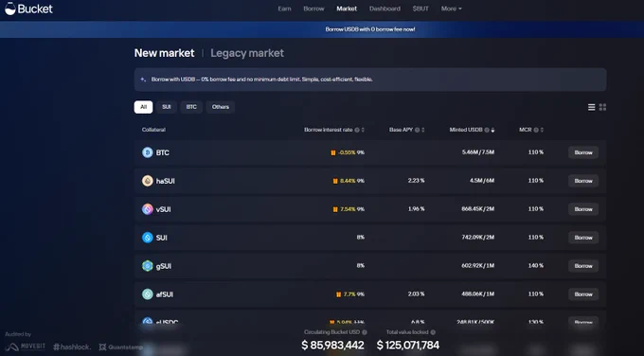Screen dimensions: 644x356
Task: Click the gift icon in the haSUI row
Action: point(335,181)
